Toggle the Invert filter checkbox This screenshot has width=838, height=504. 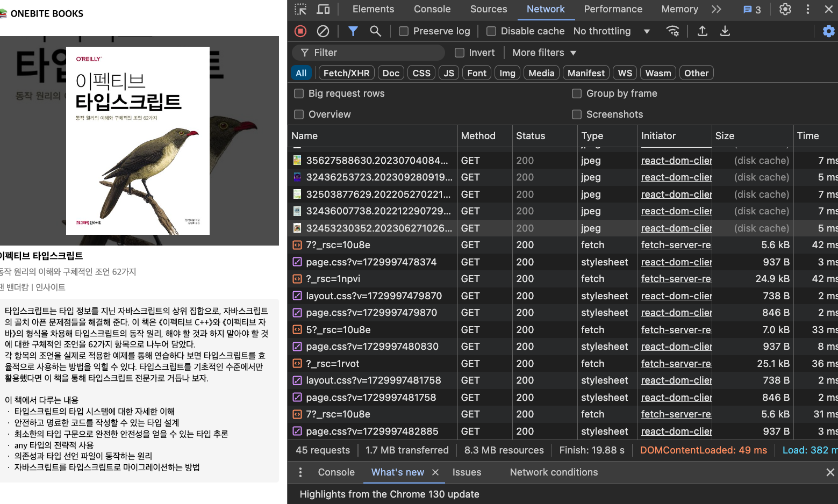pos(459,53)
